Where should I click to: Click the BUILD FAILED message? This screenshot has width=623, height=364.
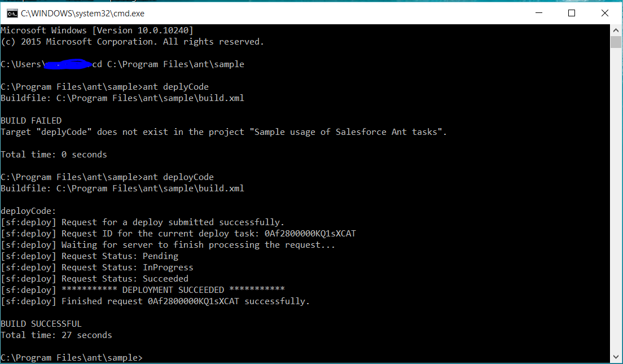coord(32,121)
